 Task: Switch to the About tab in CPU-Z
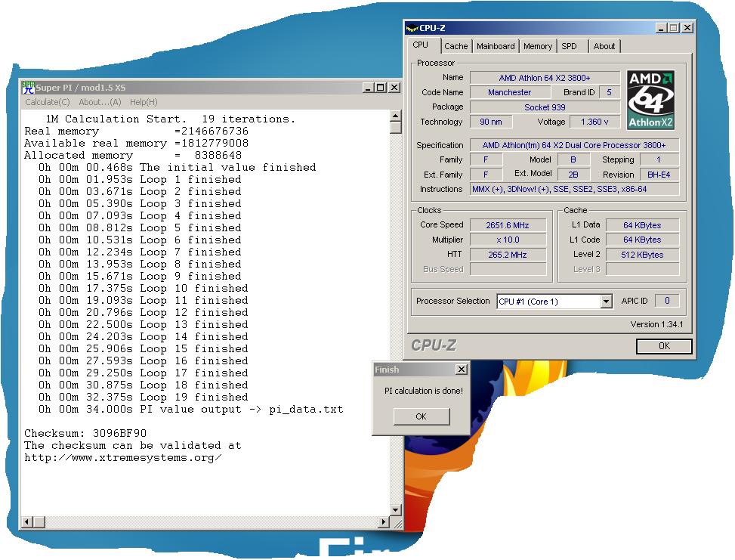click(x=604, y=46)
